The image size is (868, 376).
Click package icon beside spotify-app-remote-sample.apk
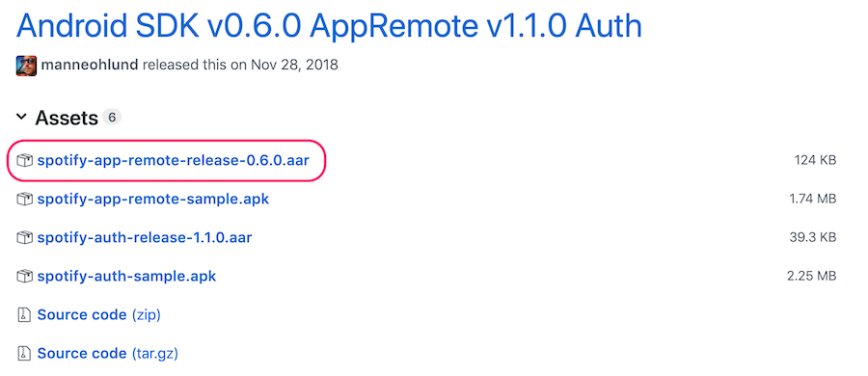[24, 199]
